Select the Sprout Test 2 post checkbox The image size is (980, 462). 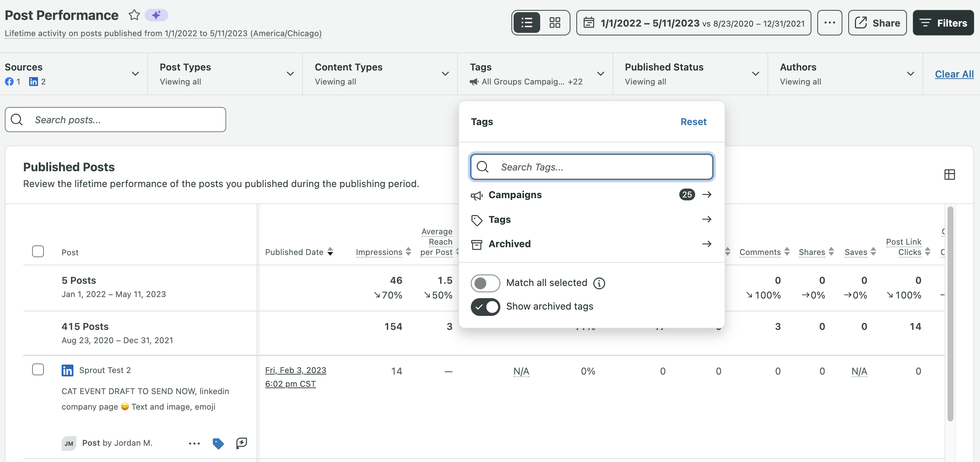pos(38,369)
